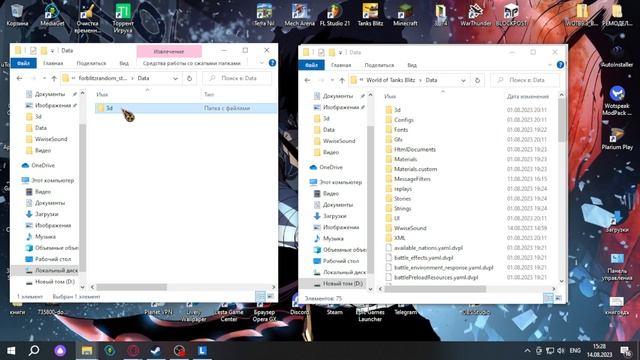Refresh the left Data window folder
Viewport: 640px width, 360px height.
pos(189,78)
